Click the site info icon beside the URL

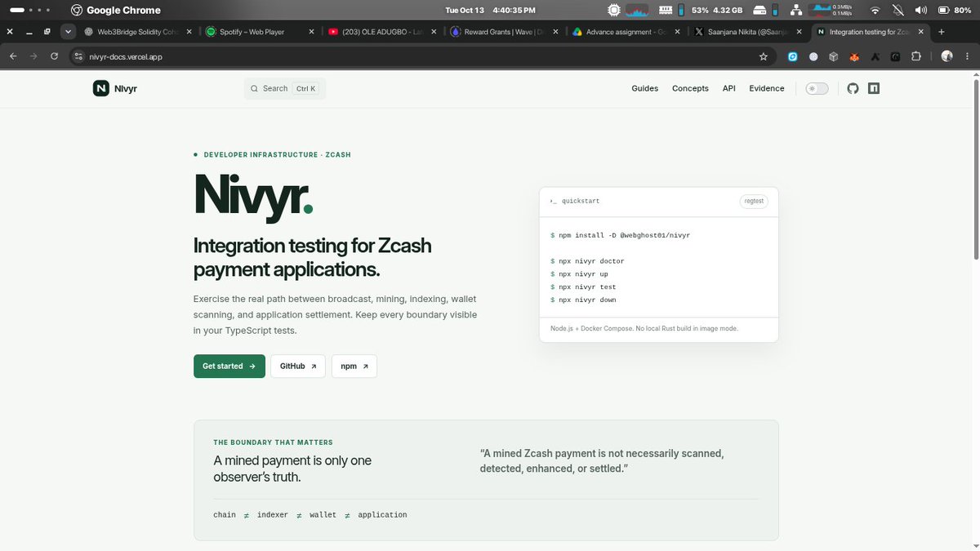pos(78,56)
